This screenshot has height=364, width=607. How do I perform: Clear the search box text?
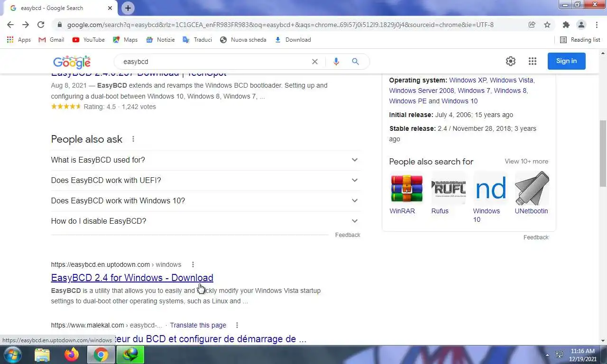coord(314,62)
